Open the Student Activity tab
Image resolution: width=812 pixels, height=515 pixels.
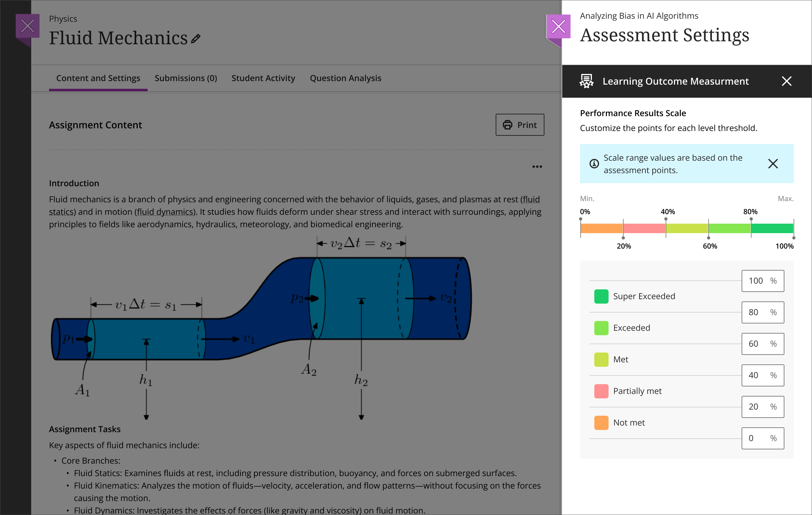coord(263,78)
